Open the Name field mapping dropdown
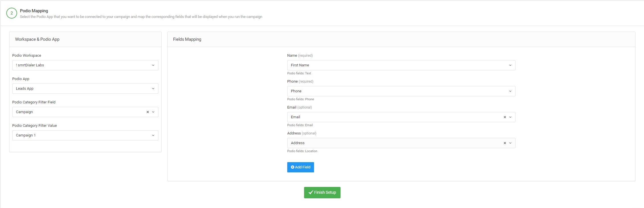Viewport: 644px width, 208px height. 401,65
